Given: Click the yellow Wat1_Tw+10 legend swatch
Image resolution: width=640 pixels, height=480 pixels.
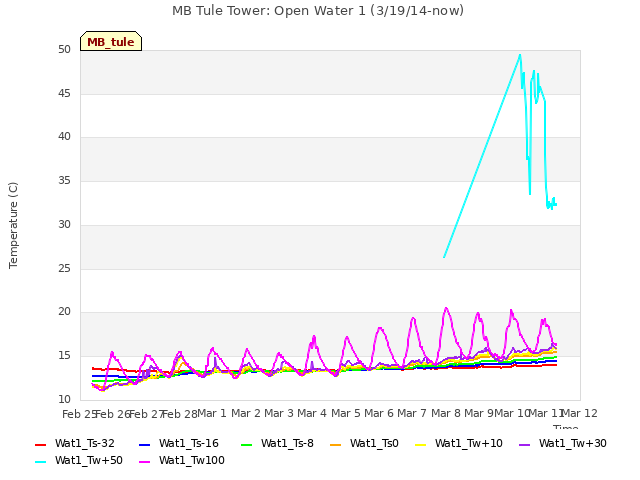Looking at the screenshot, I should pyautogui.click(x=421, y=444).
